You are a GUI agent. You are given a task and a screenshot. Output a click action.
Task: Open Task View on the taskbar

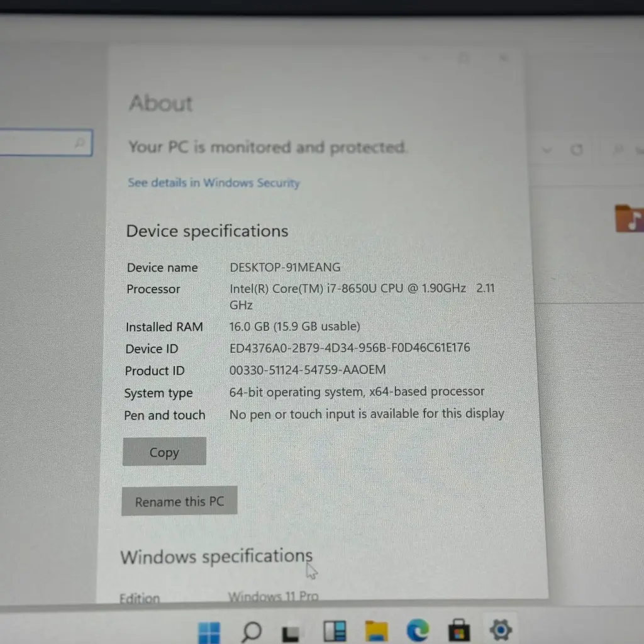(291, 633)
